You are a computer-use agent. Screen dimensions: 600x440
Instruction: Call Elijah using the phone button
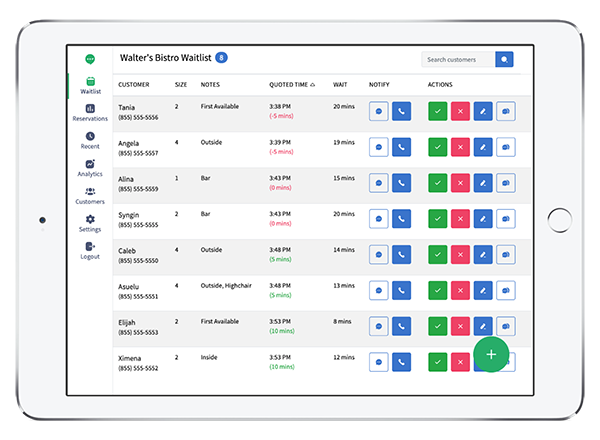(401, 326)
